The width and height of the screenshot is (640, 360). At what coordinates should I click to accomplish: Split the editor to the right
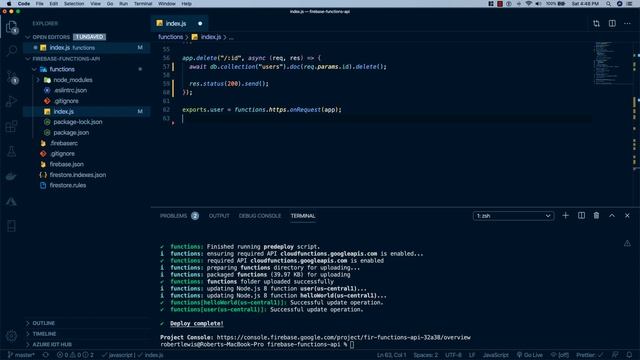(612, 23)
